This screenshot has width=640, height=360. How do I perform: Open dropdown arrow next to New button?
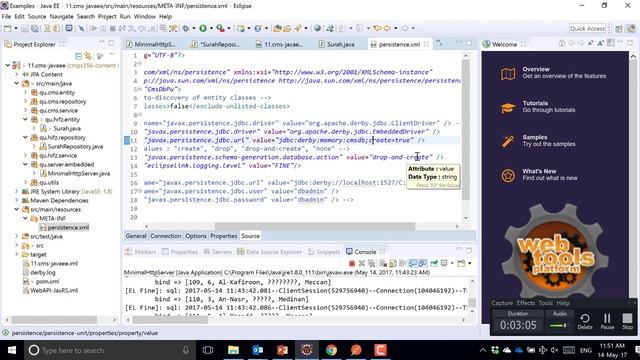16,28
